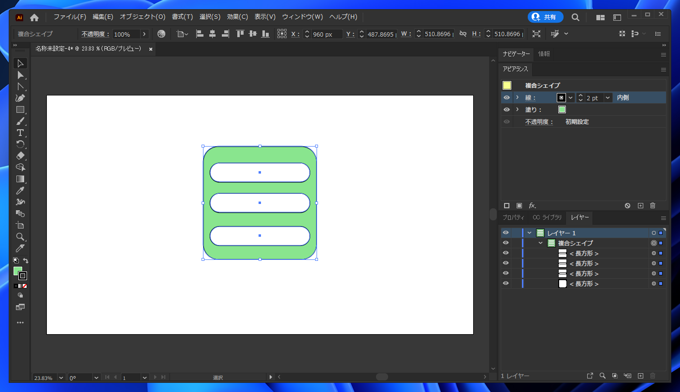
Task: Click the 共有 share button
Action: click(x=545, y=17)
